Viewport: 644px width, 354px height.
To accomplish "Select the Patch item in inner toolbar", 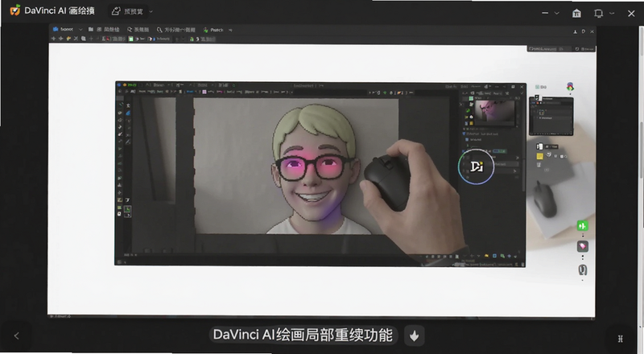I will point(213,30).
